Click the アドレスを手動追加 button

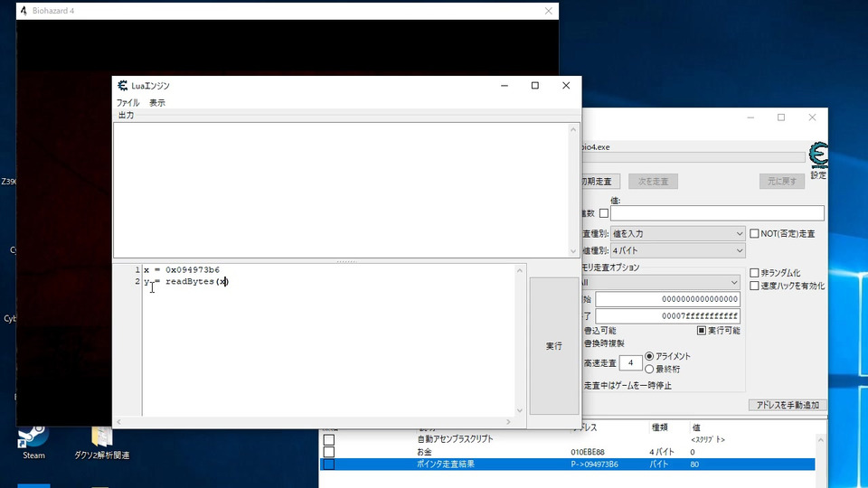click(788, 405)
